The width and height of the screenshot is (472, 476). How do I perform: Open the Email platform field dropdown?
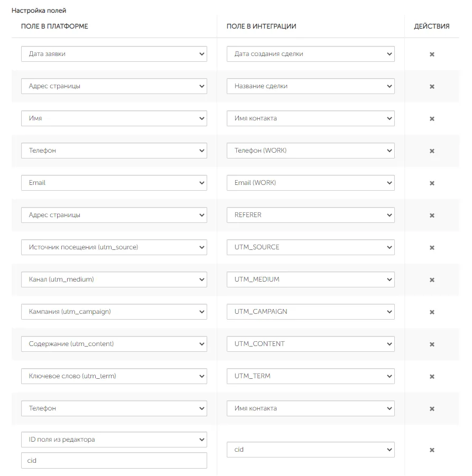[x=114, y=183]
